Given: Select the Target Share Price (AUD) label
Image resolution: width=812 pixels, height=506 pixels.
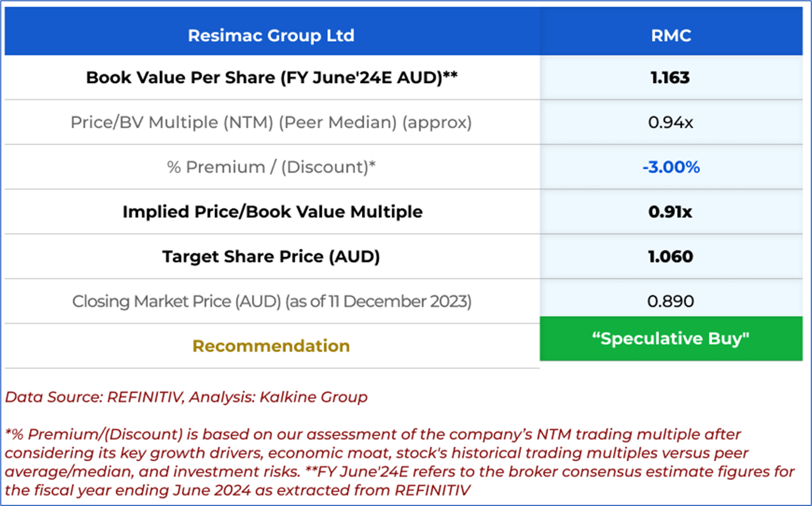Looking at the screenshot, I should (x=271, y=257).
